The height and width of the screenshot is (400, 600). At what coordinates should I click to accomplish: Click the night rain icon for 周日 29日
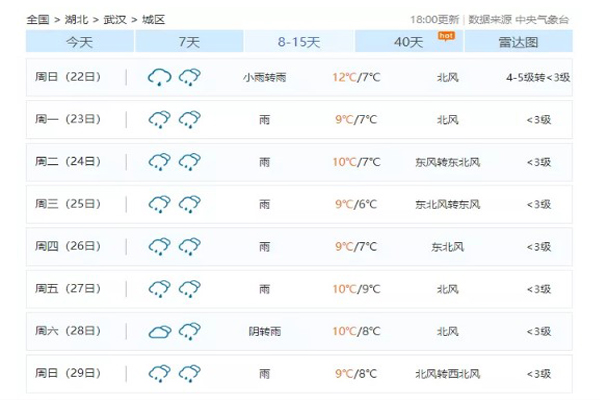point(190,373)
